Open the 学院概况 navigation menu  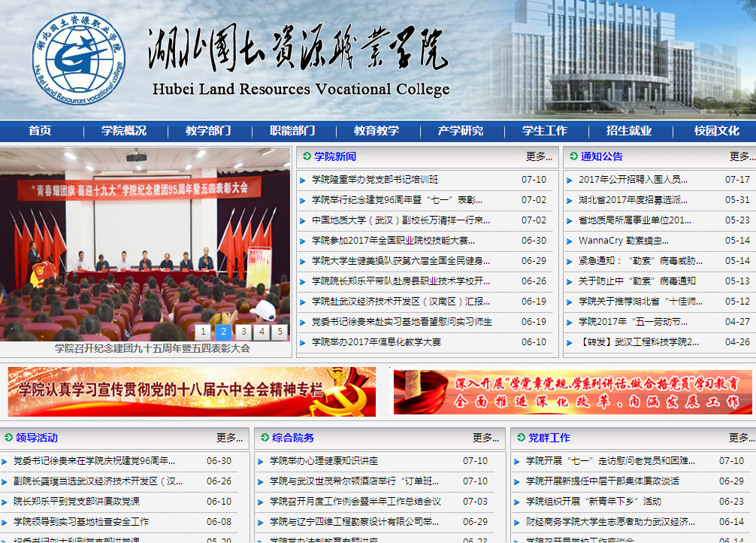[x=124, y=131]
